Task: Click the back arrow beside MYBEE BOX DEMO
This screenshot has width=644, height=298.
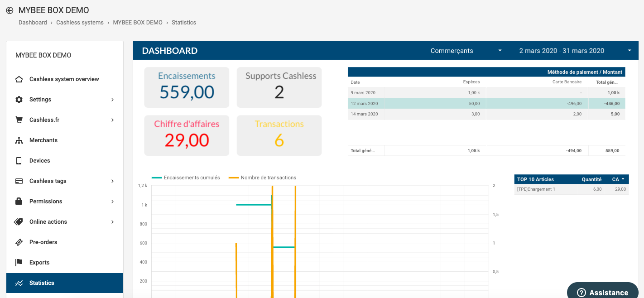Action: pyautogui.click(x=10, y=10)
